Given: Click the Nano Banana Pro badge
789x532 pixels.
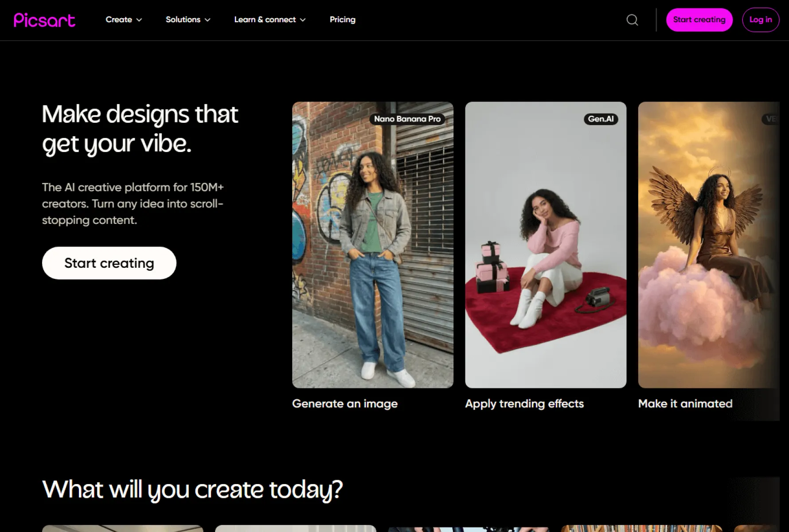Looking at the screenshot, I should [x=407, y=119].
